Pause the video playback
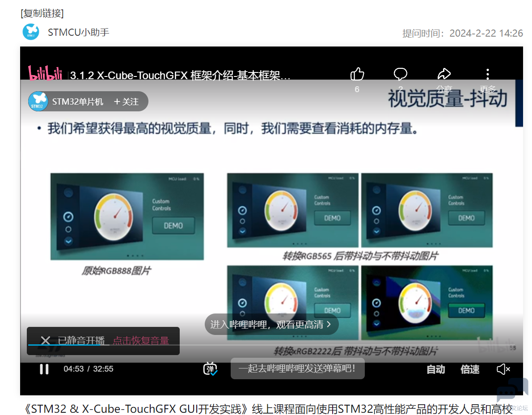 coord(44,369)
